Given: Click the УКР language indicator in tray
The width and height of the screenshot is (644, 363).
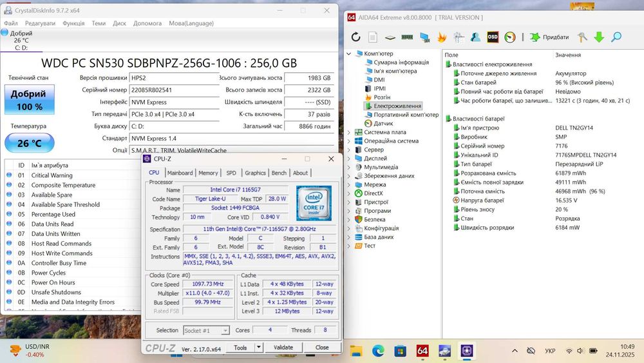Looking at the screenshot, I should (x=550, y=351).
